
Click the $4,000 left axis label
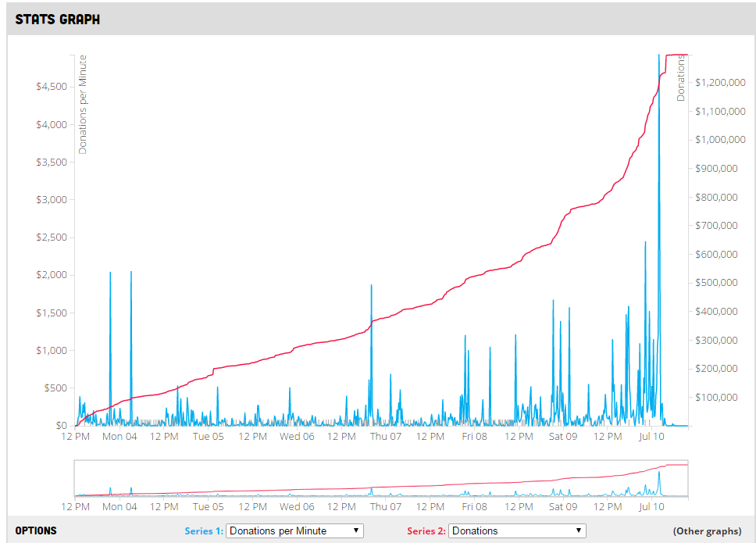52,125
